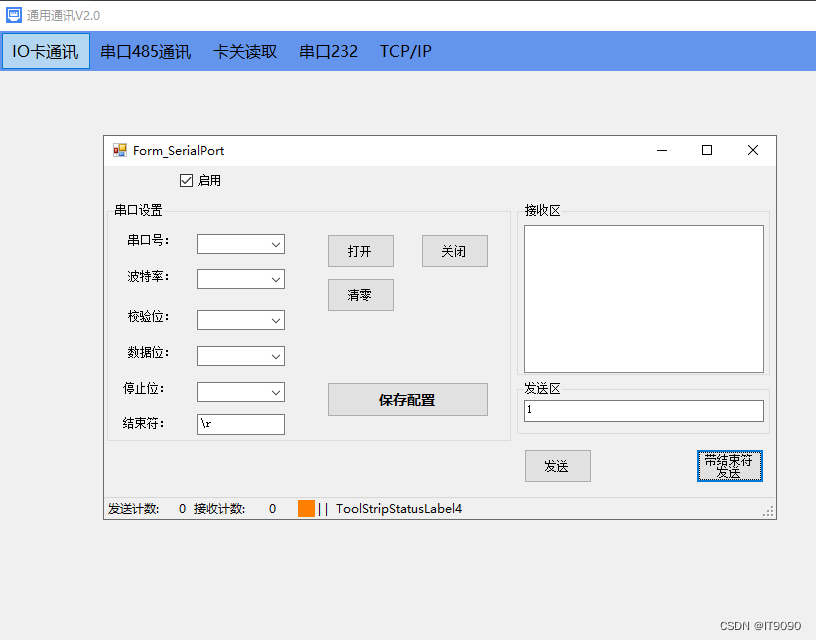Click the orange status indicator square

click(x=307, y=508)
